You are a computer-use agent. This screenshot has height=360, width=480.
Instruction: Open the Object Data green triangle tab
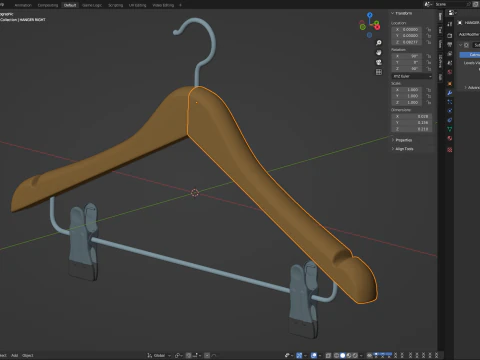tap(450, 129)
